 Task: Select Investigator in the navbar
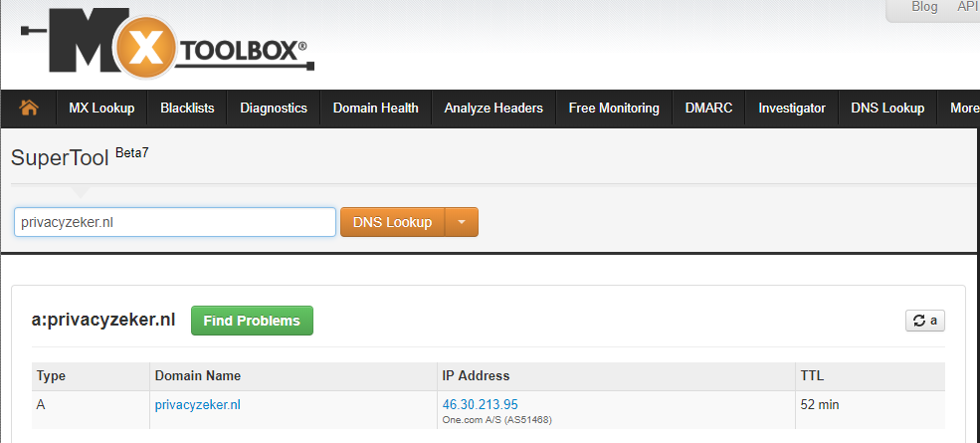[792, 109]
